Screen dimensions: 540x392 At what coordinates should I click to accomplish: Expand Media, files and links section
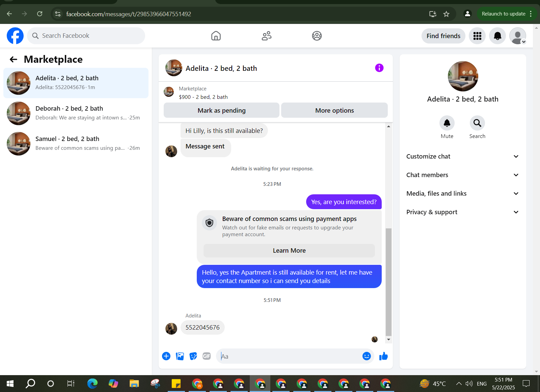point(463,194)
